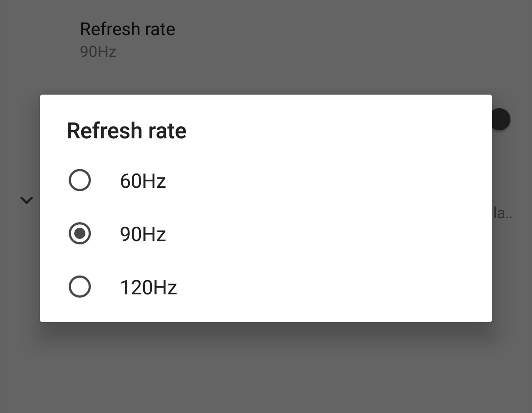This screenshot has height=413, width=532.
Task: Click empty white space right of 60Hz
Action: tap(316, 181)
